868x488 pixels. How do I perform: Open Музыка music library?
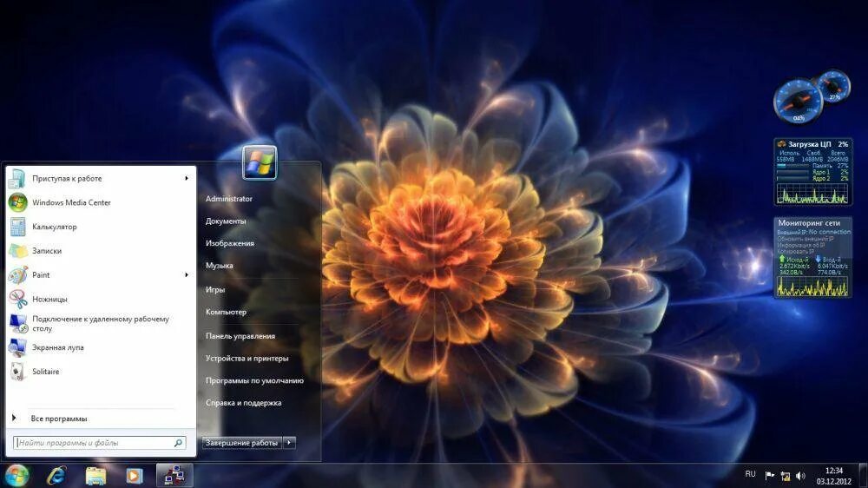point(220,266)
